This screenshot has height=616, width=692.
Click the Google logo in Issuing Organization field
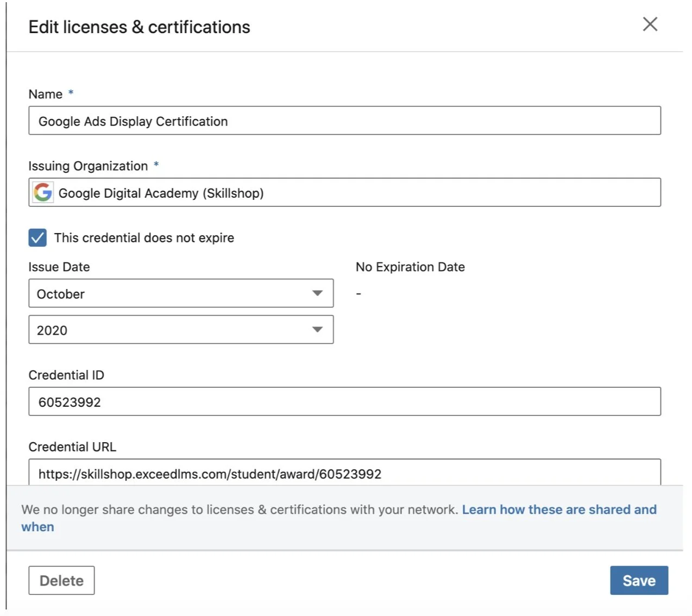point(42,192)
